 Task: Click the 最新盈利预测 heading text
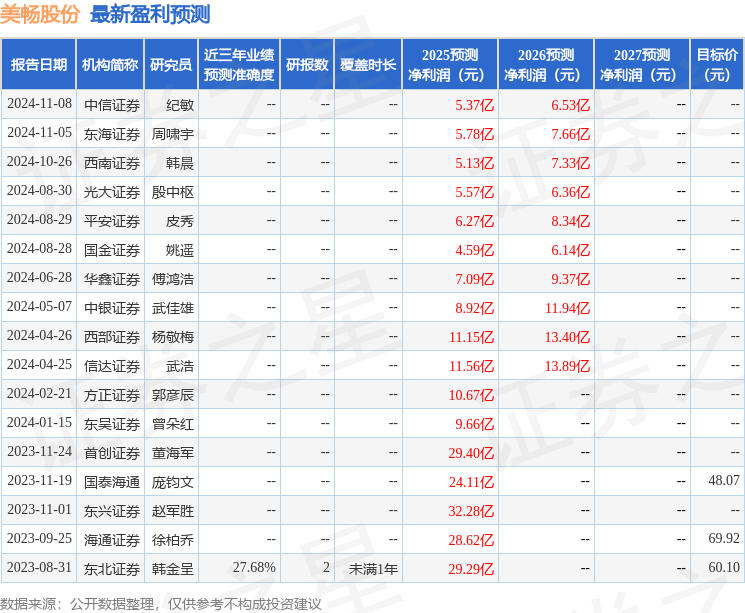(150, 14)
